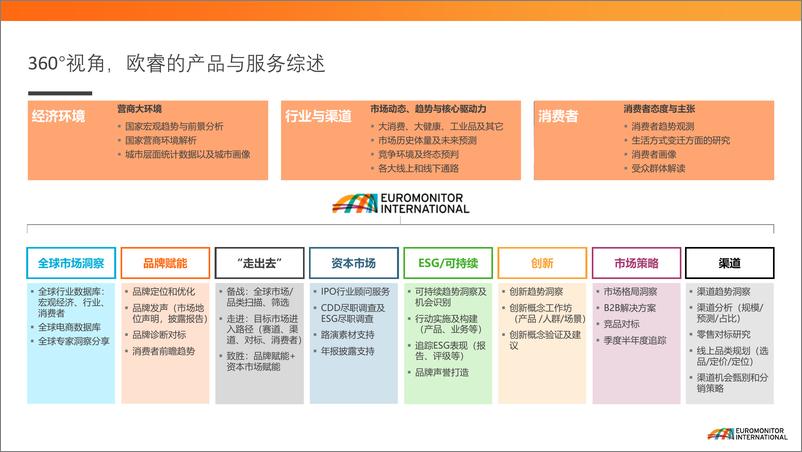Click the '行业与渠道' heading
This screenshot has width=802, height=452.
coord(318,117)
